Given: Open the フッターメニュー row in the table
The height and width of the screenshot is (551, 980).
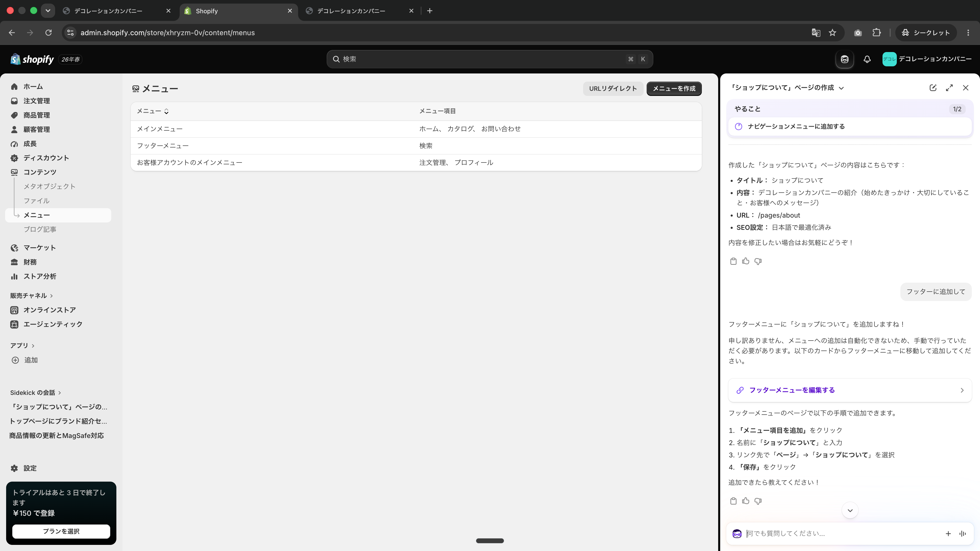Looking at the screenshot, I should pos(416,146).
